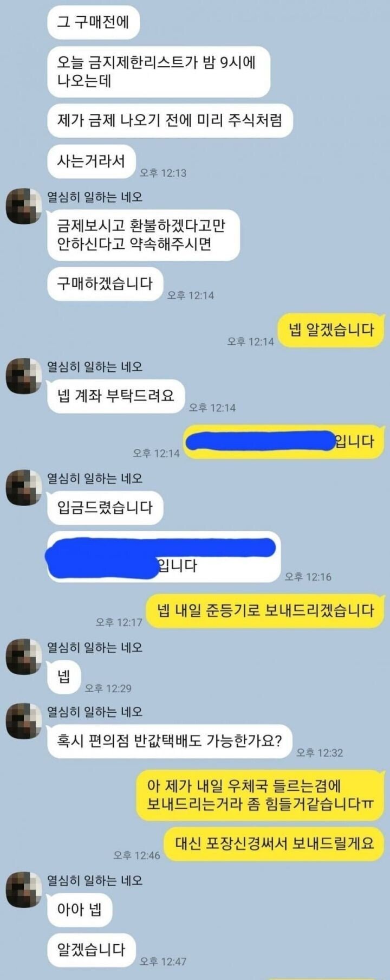Tap the yellow bubble with the redacted account number
Viewport: 390px width, 980px height.
click(x=283, y=442)
